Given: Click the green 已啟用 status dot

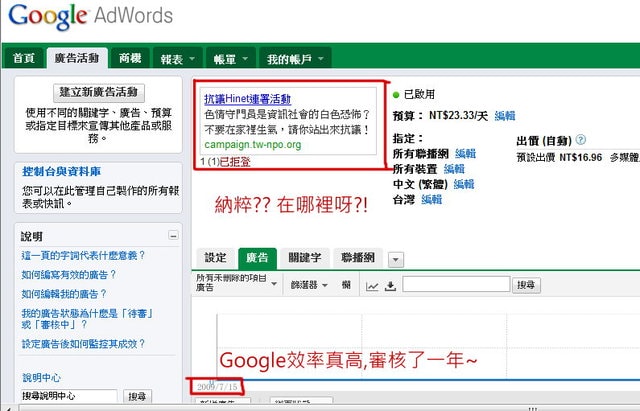Looking at the screenshot, I should coord(396,95).
